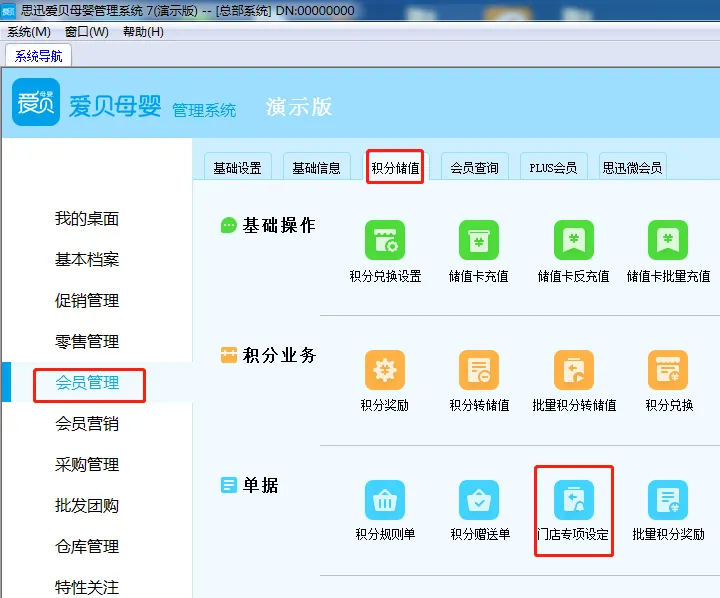Open 积分兑换设置 icon
The width and height of the screenshot is (720, 598).
pos(385,240)
